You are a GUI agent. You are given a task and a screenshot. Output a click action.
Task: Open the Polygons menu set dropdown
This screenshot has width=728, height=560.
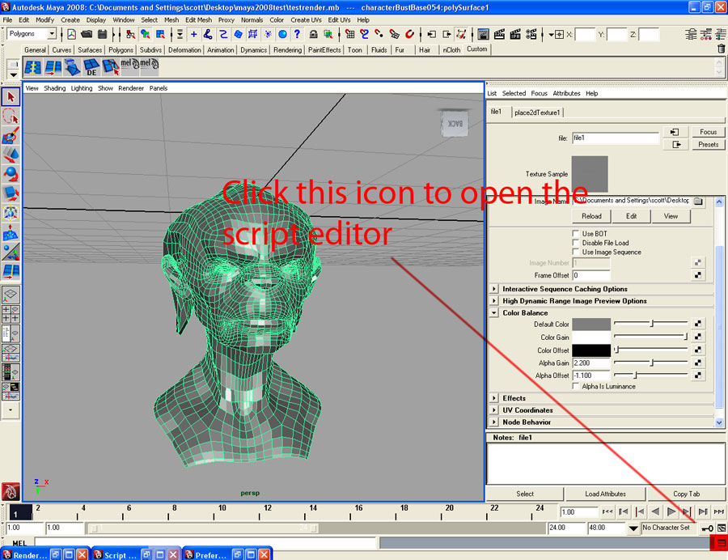pyautogui.click(x=52, y=34)
